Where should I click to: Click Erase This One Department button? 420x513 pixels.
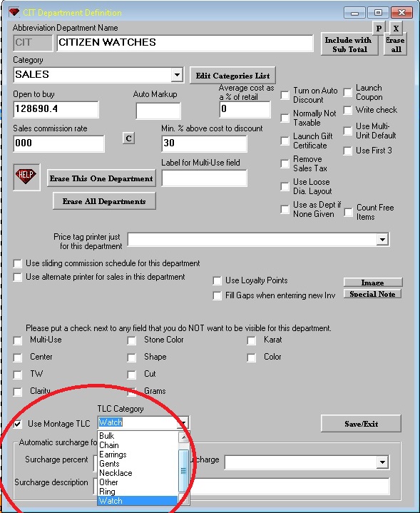click(x=101, y=178)
